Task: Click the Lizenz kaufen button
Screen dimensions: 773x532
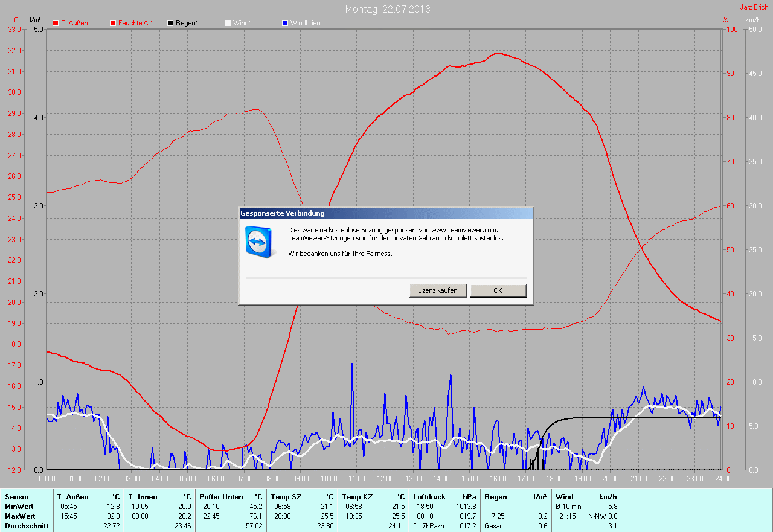Action: (x=438, y=290)
